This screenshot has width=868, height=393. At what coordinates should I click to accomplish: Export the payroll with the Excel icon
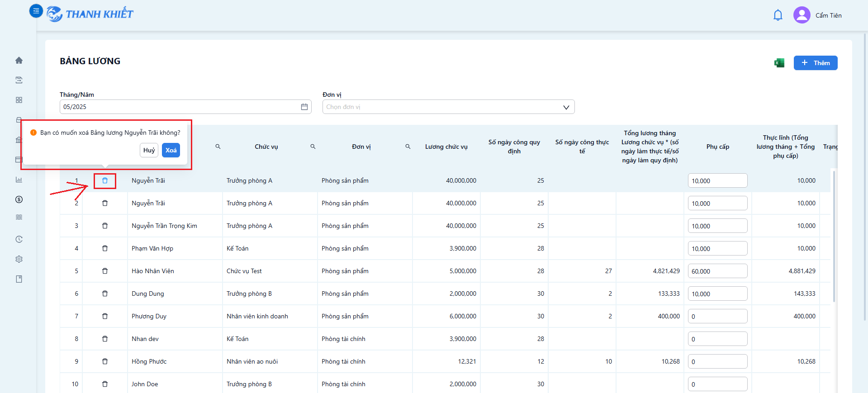tap(779, 63)
